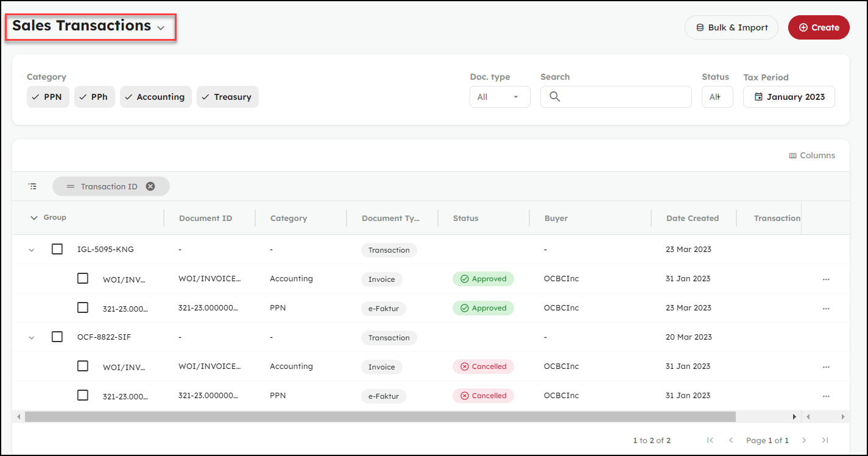Toggle the PPN category filter
The image size is (868, 456).
[x=48, y=97]
